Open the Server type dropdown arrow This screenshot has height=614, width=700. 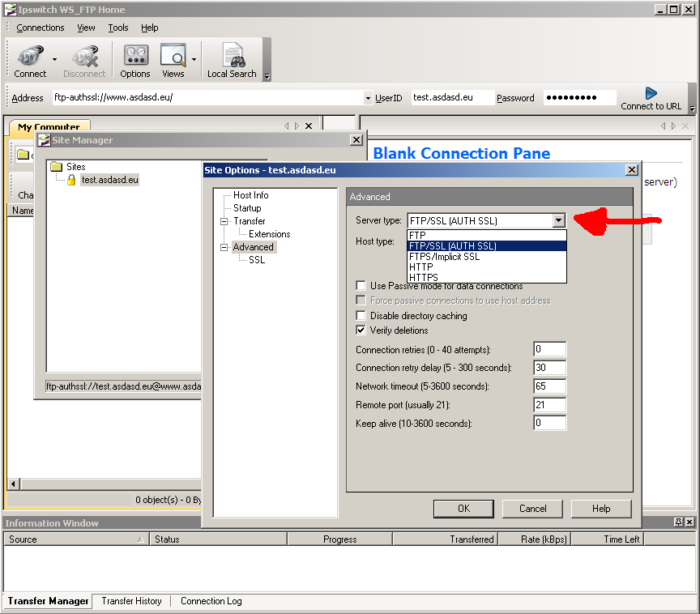pos(558,220)
